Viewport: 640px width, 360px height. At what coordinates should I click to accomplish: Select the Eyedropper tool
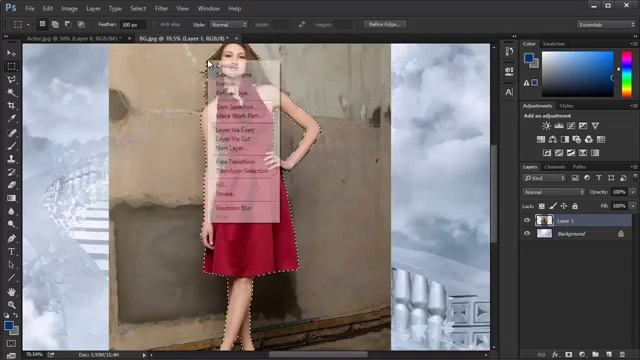(11, 119)
